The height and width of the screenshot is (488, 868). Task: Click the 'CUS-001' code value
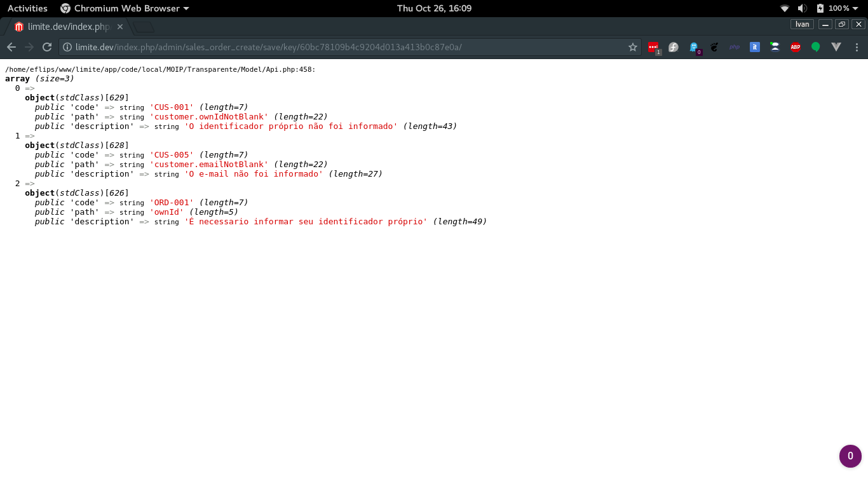pyautogui.click(x=172, y=107)
